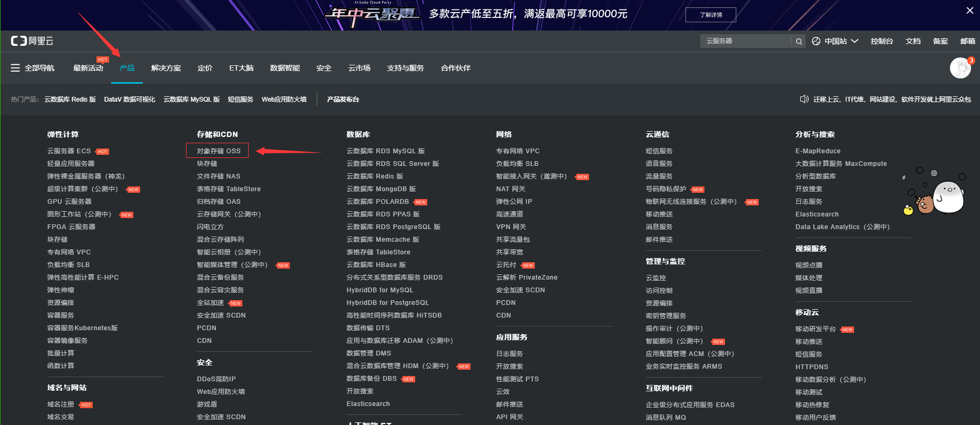Click the Aliyun logo
Image resolution: width=980 pixels, height=425 pixels.
click(32, 41)
